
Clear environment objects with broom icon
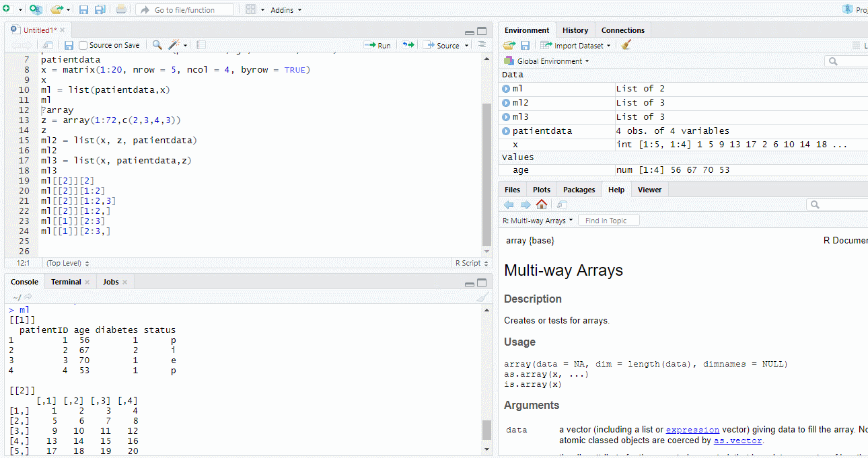(x=626, y=45)
